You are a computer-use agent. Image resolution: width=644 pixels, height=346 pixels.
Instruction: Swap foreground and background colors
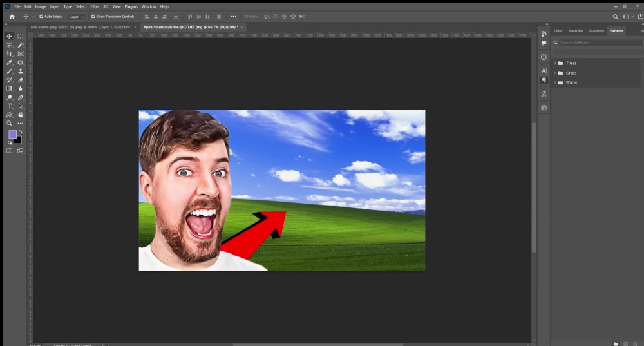pyautogui.click(x=21, y=132)
